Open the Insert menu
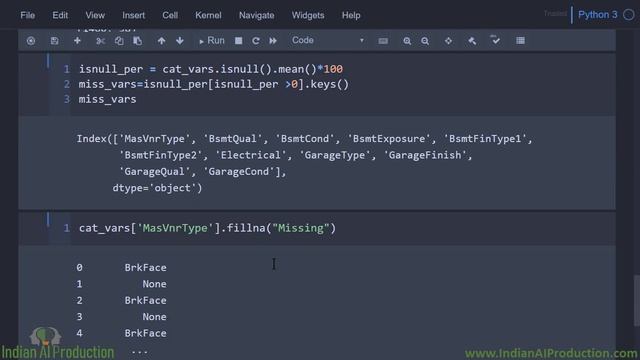This screenshot has width=640, height=360. (x=133, y=16)
